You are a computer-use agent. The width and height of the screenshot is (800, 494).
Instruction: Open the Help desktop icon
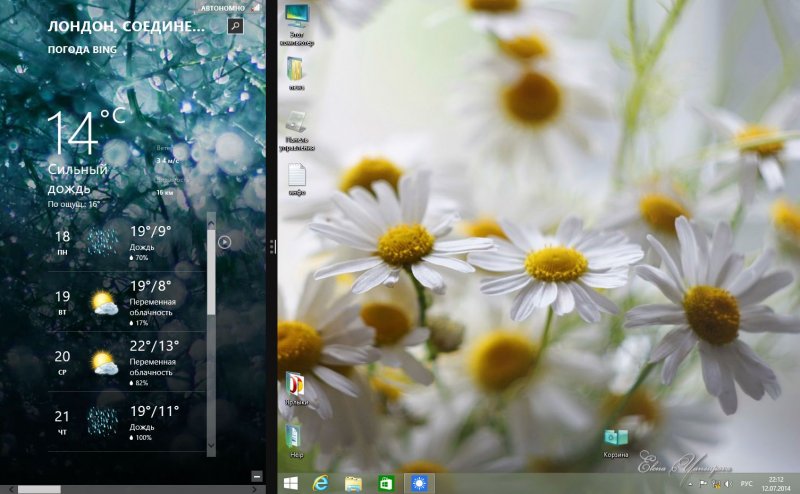296,440
